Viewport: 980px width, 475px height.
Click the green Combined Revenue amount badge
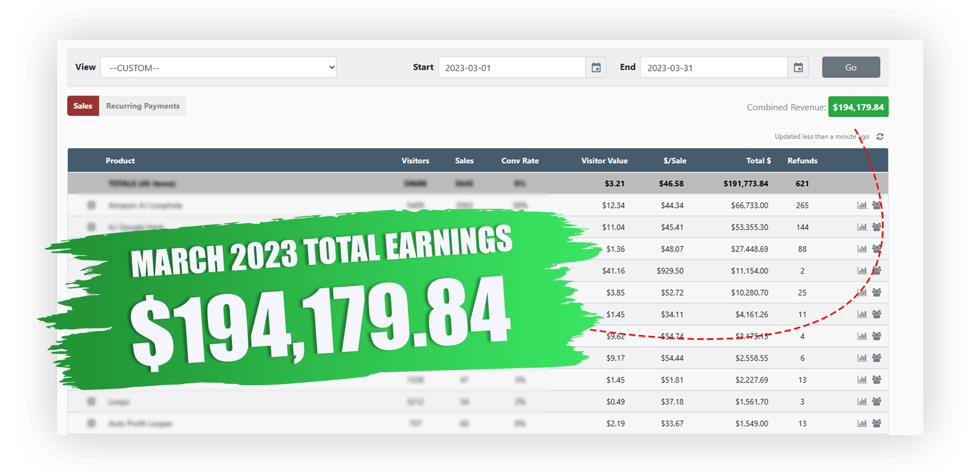tap(858, 107)
